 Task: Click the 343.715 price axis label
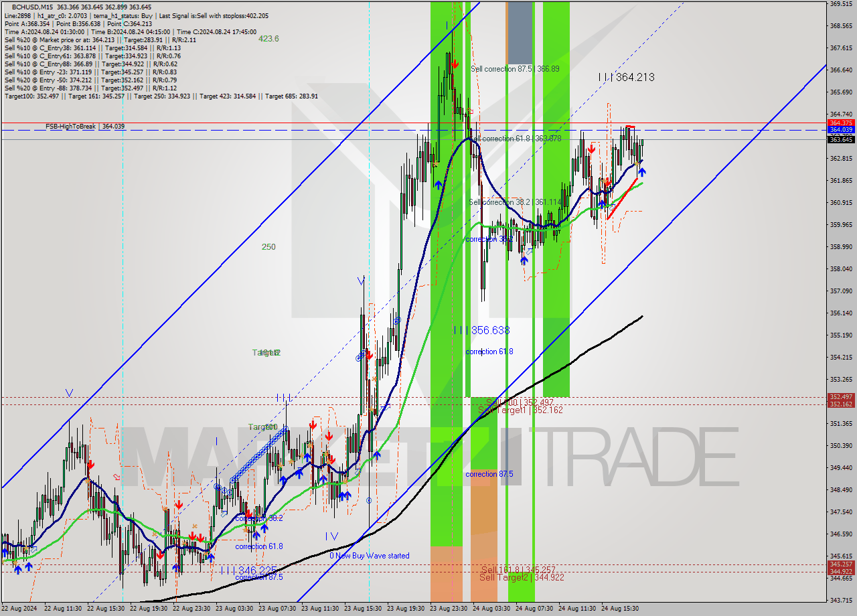[x=841, y=601]
